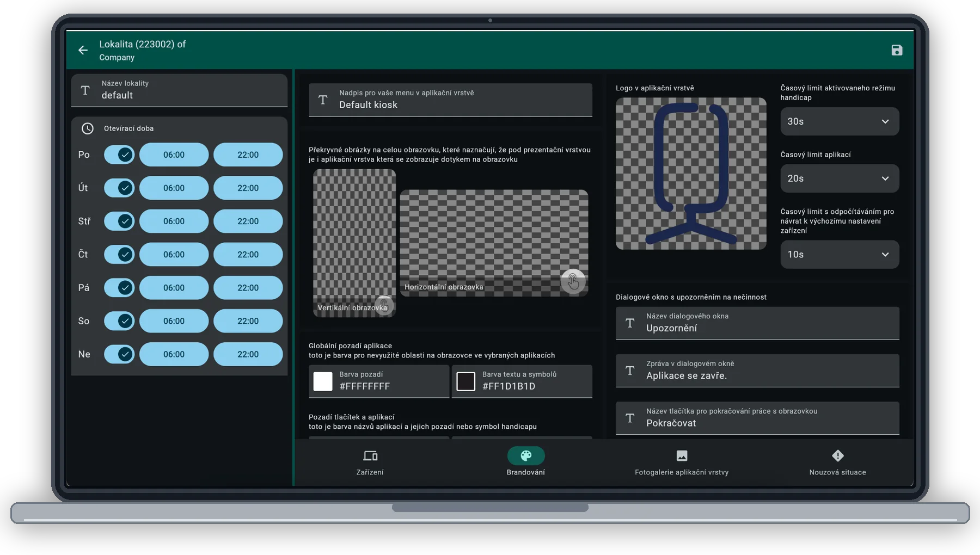Save changes with the floppy disk icon
The image size is (980, 555).
[x=897, y=50]
